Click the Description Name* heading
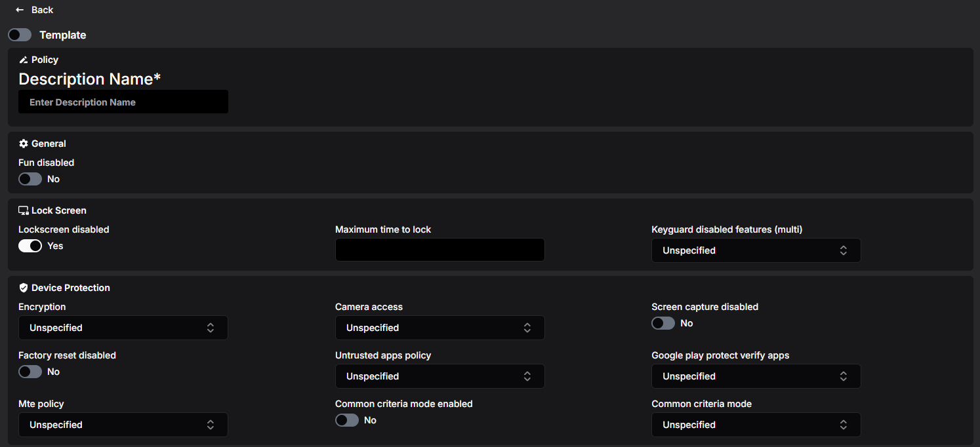 (90, 79)
